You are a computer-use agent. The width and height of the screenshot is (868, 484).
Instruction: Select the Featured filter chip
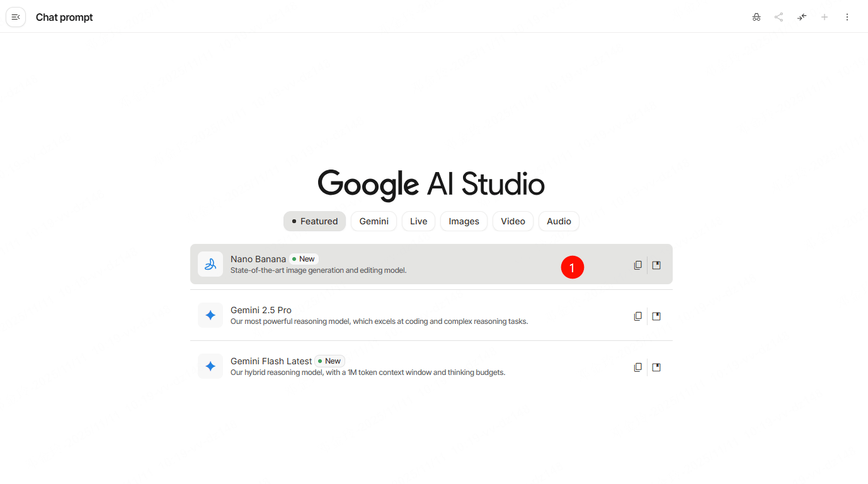coord(314,221)
